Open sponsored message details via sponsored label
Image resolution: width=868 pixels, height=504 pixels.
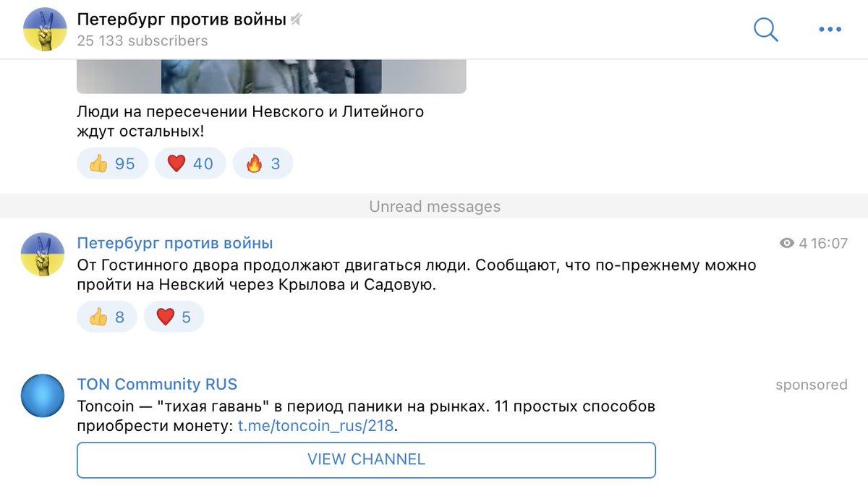(x=811, y=385)
